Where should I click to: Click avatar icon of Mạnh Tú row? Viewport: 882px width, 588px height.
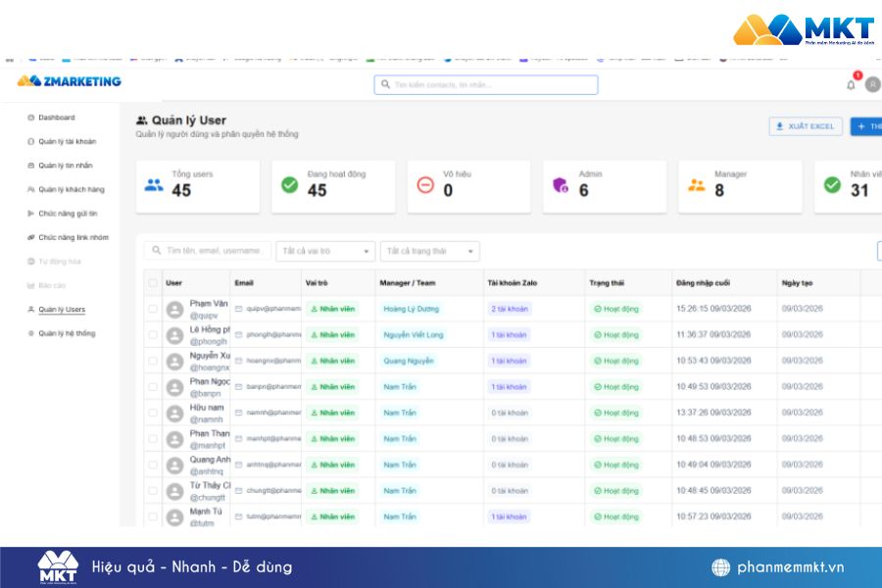pyautogui.click(x=175, y=517)
